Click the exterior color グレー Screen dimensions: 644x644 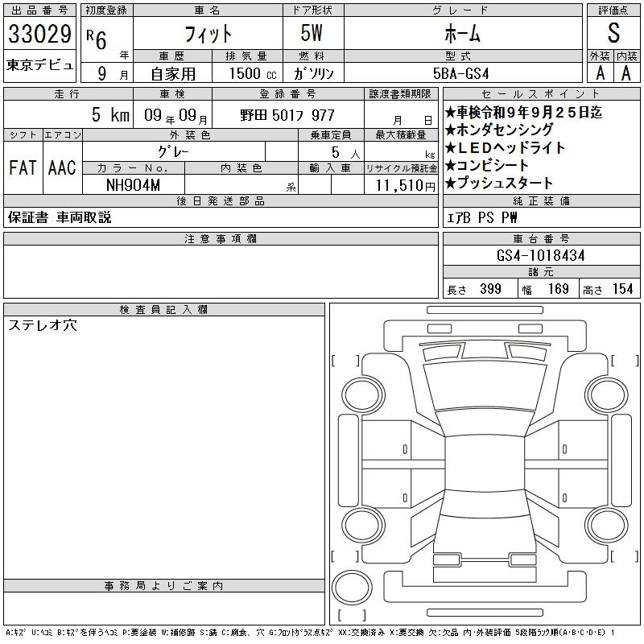173,152
